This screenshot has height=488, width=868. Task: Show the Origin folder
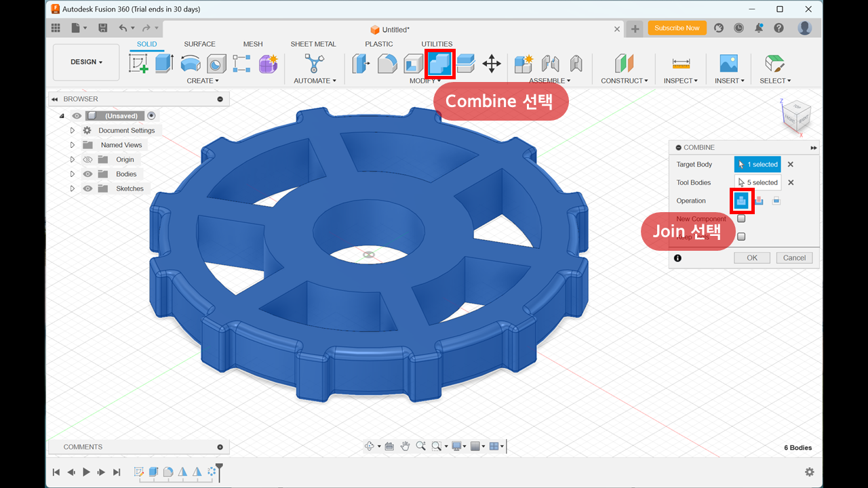pyautogui.click(x=87, y=160)
